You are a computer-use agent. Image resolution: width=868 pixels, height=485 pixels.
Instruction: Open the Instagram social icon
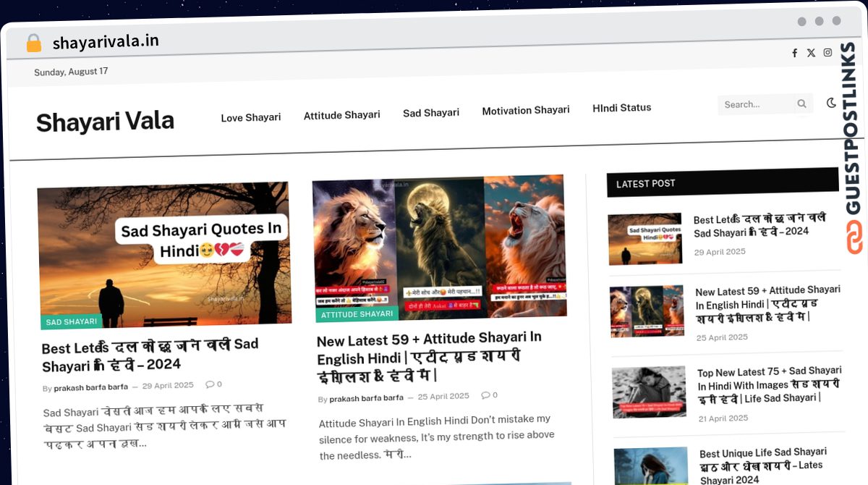click(x=828, y=52)
